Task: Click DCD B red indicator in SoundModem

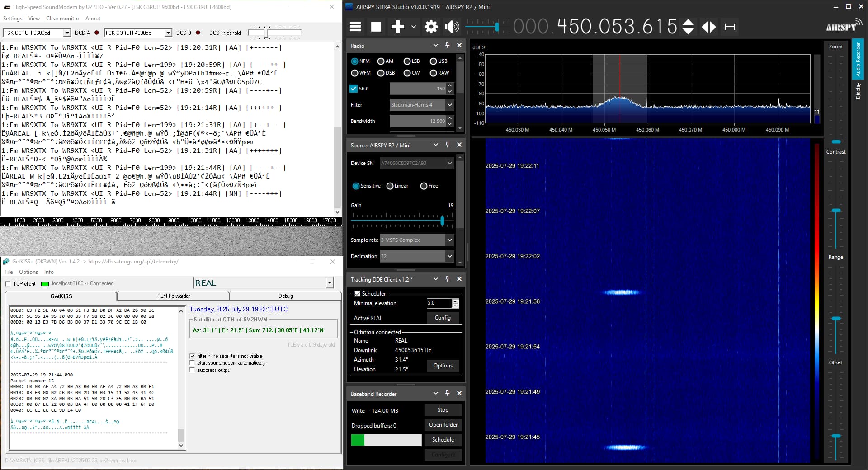Action: (198, 33)
